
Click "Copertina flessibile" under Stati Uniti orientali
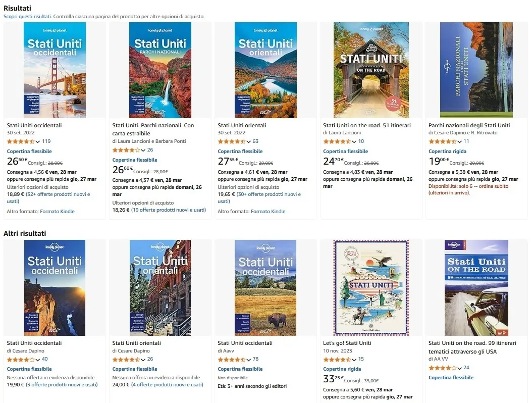[240, 151]
